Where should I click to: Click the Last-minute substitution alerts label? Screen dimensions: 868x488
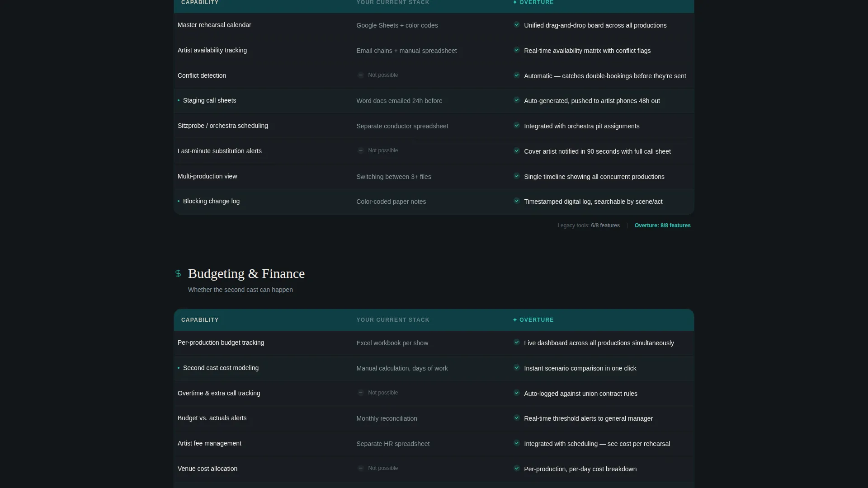coord(220,151)
